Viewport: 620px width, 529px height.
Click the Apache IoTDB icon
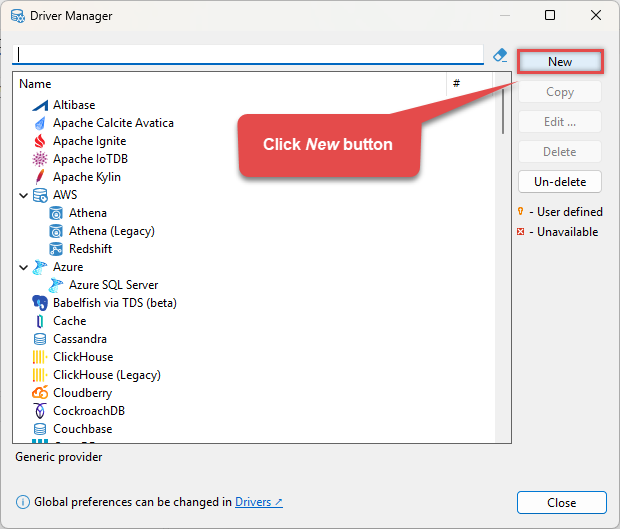(40, 159)
